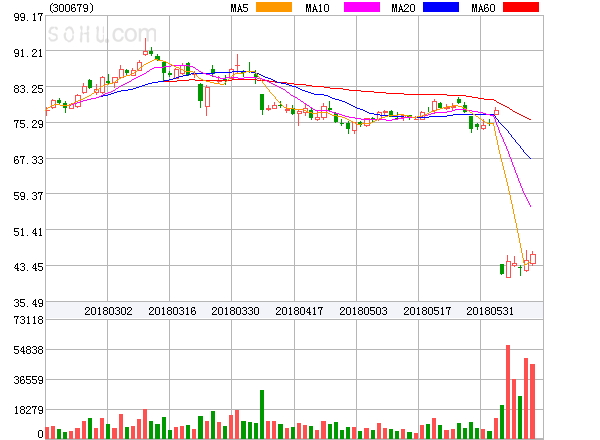Click the 99.17 price axis label

pyautogui.click(x=28, y=17)
